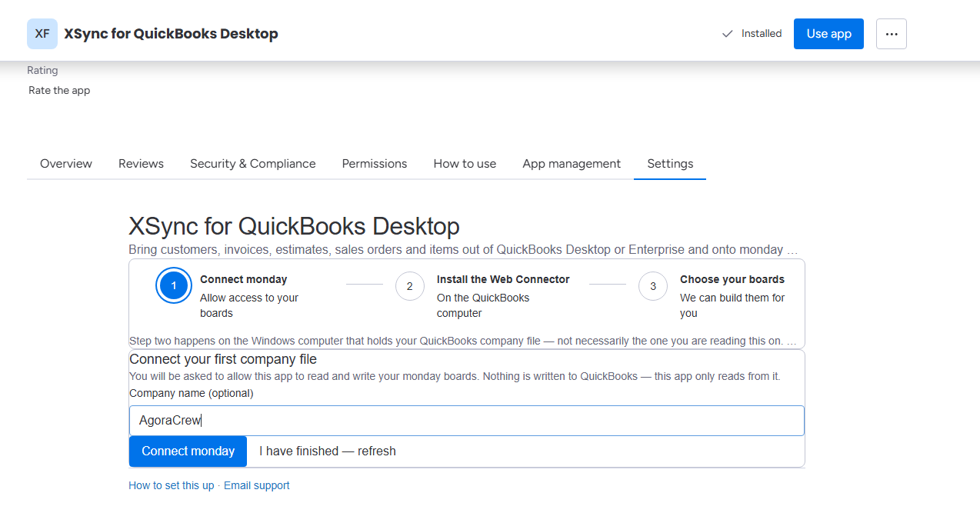980x513 pixels.
Task: Select step 2 circle Install Web Connector
Action: pos(410,286)
